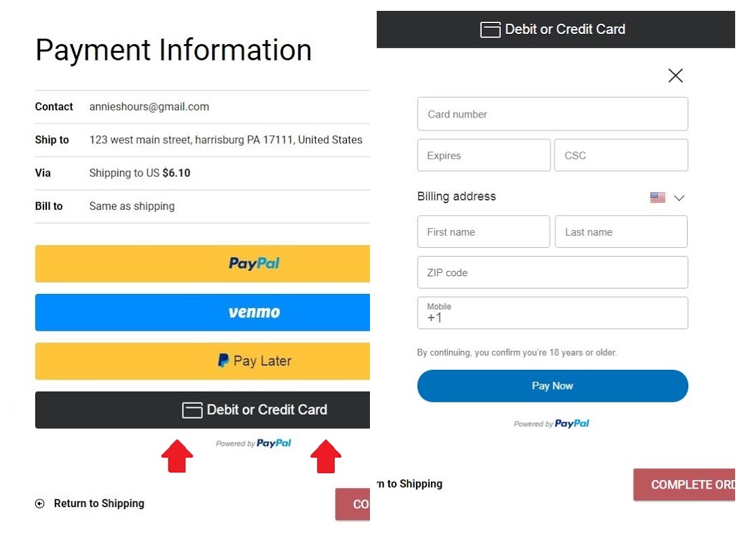The width and height of the screenshot is (746, 560).
Task: Click the Billing address label
Action: pos(456,196)
